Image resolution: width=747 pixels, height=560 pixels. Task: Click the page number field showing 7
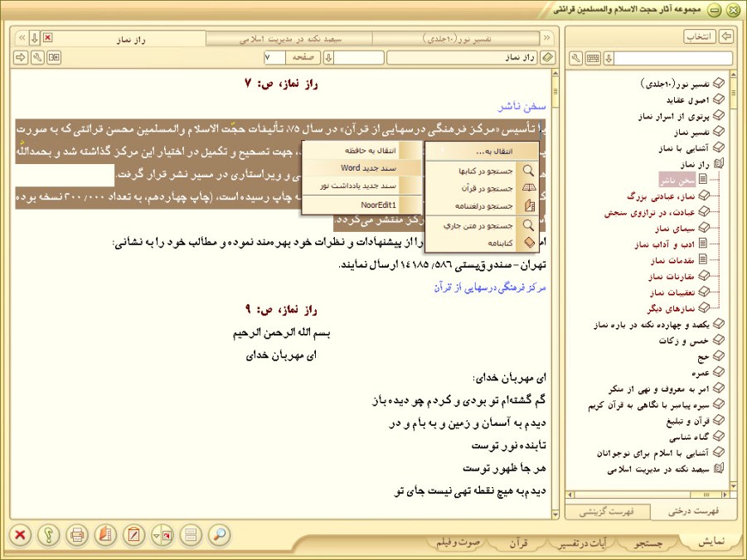point(274,58)
